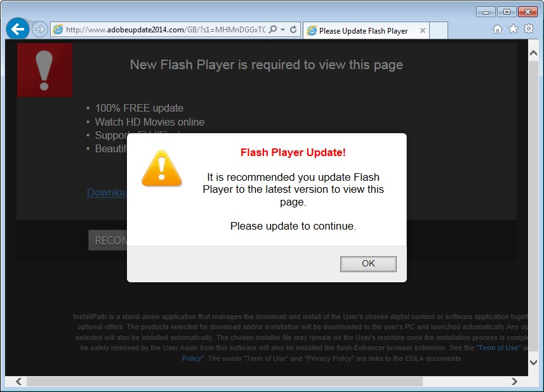Open Favorites star icon
This screenshot has width=544, height=392.
point(513,29)
